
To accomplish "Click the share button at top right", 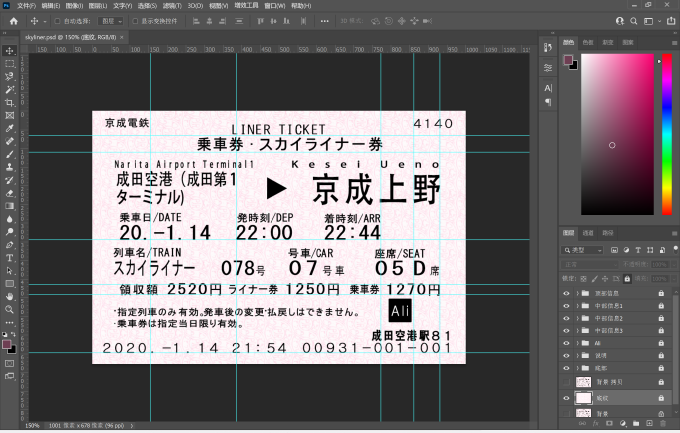I will point(671,21).
